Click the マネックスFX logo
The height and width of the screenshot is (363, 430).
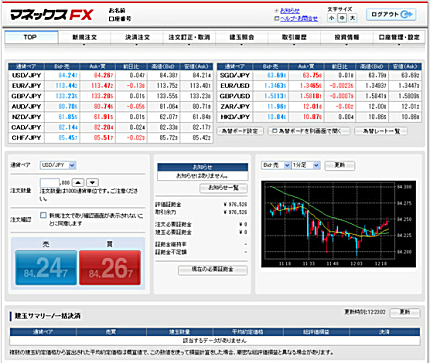tap(52, 15)
